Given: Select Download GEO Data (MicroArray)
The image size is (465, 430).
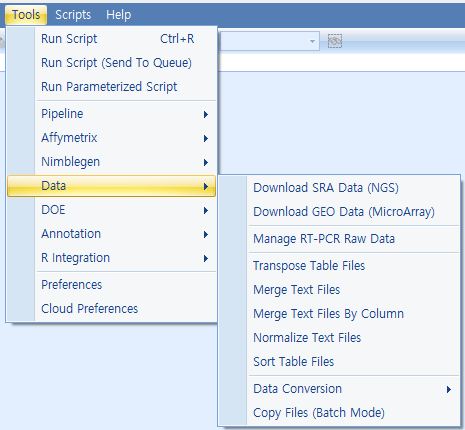Looking at the screenshot, I should click(339, 212).
